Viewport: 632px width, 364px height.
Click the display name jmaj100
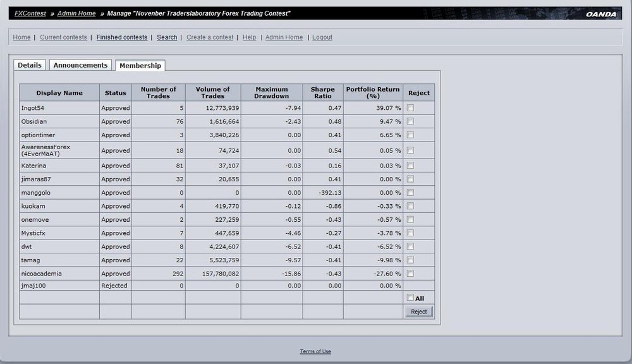33,286
